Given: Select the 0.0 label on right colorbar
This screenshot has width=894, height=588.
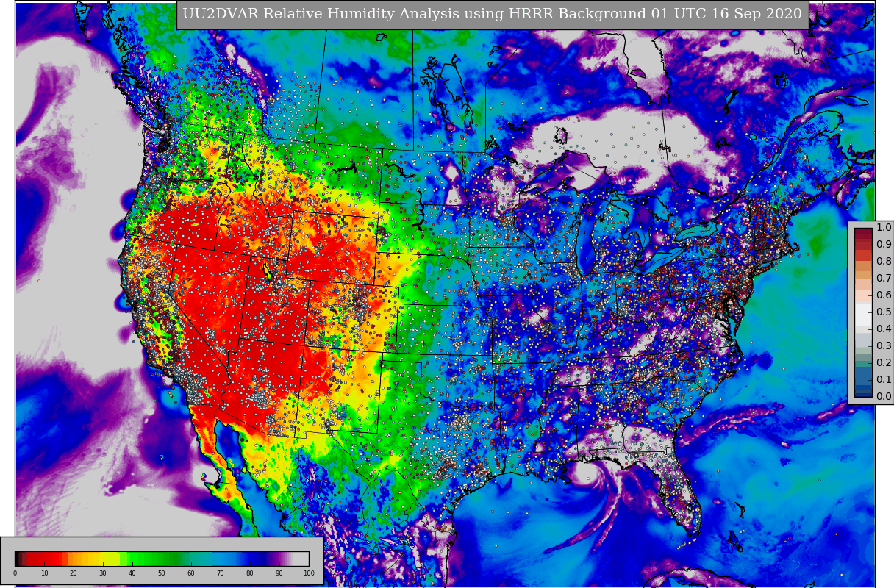Looking at the screenshot, I should 884,396.
